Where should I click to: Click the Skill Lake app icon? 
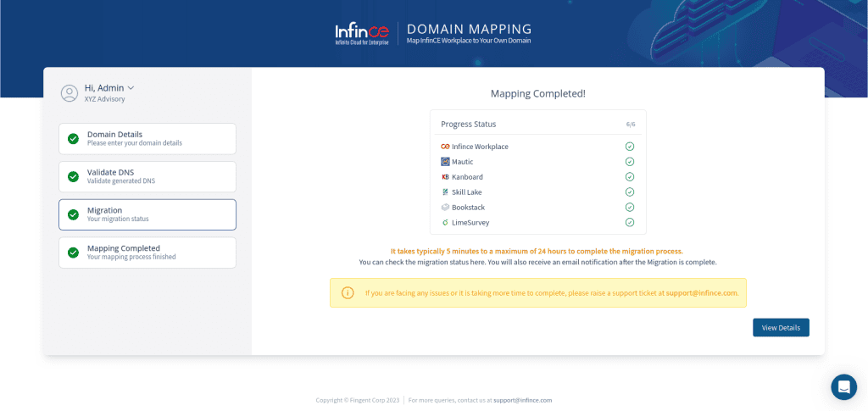click(445, 192)
